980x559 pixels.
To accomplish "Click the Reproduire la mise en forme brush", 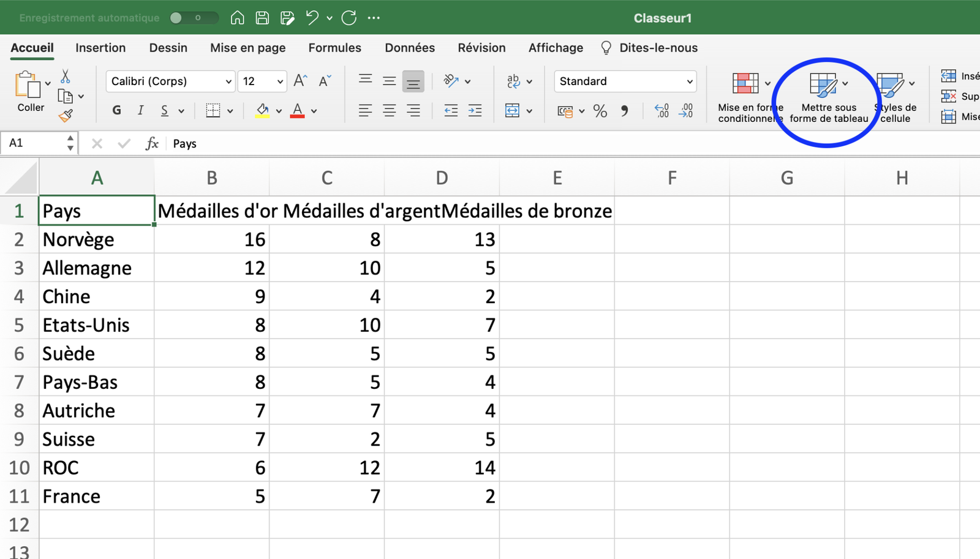I will [67, 116].
